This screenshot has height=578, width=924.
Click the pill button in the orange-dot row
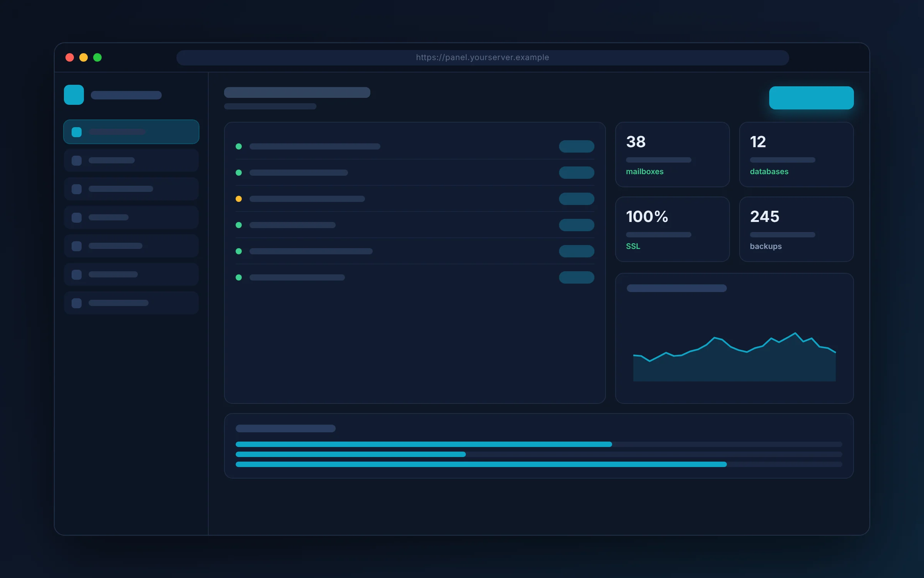coord(576,199)
